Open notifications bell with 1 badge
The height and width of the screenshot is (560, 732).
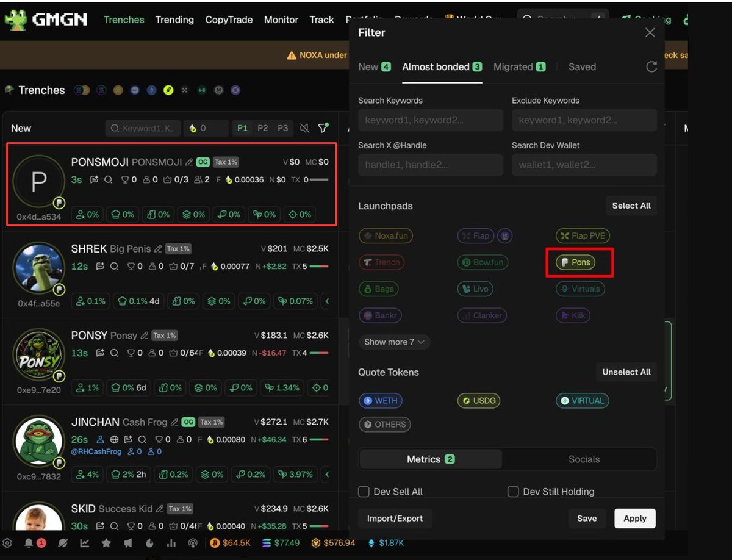(29, 543)
